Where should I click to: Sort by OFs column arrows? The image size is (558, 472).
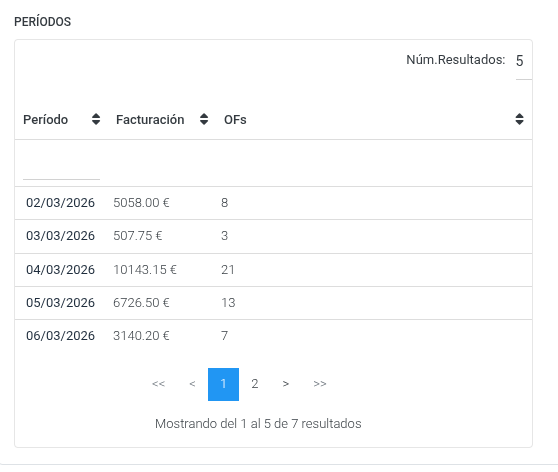coord(519,119)
